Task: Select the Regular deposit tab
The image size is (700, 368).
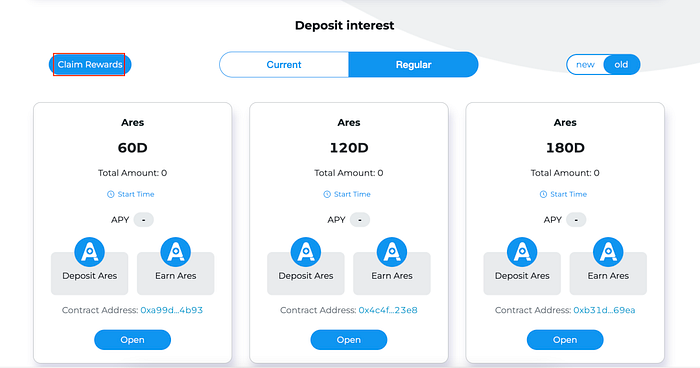Action: point(413,65)
